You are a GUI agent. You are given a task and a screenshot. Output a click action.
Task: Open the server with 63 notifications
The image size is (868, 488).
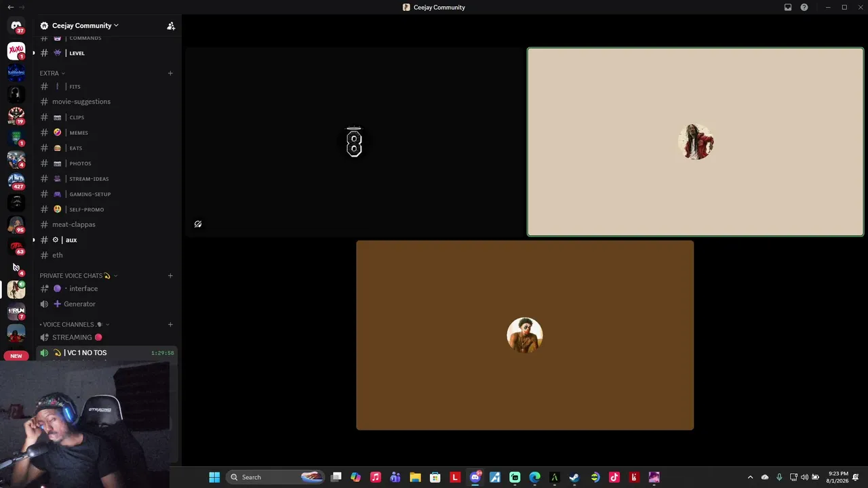[x=16, y=246]
